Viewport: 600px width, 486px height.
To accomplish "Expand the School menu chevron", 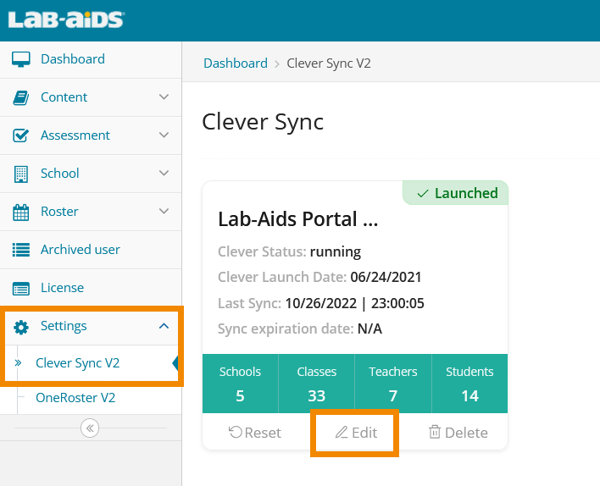I will click(x=164, y=173).
